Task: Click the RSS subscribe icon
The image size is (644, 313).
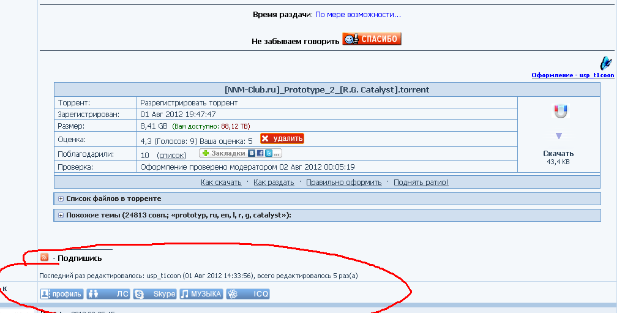Action: (x=44, y=257)
